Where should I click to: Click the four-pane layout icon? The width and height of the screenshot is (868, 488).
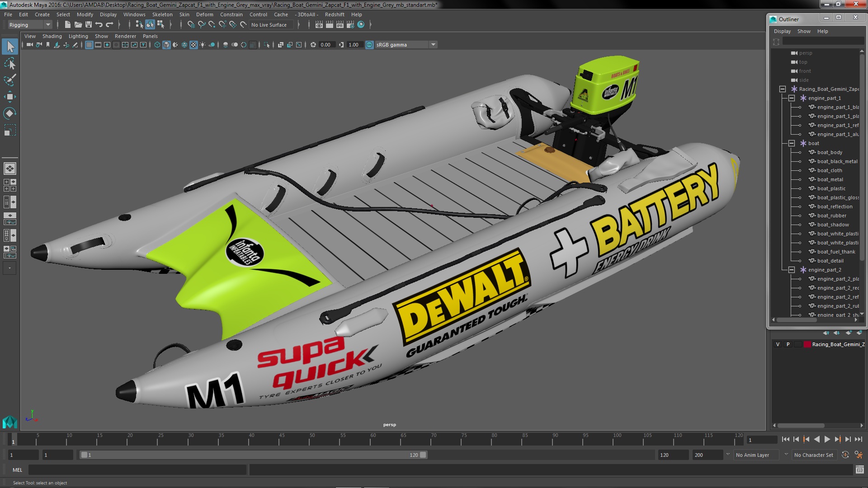(x=10, y=185)
